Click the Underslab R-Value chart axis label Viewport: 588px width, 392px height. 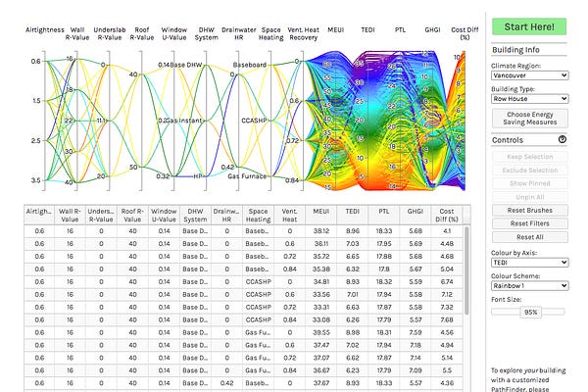click(110, 33)
